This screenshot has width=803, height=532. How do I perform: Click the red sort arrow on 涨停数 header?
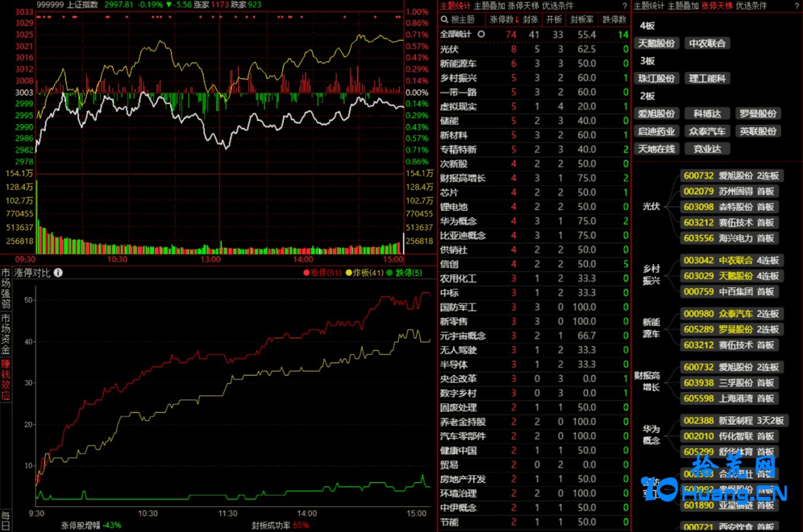[517, 20]
